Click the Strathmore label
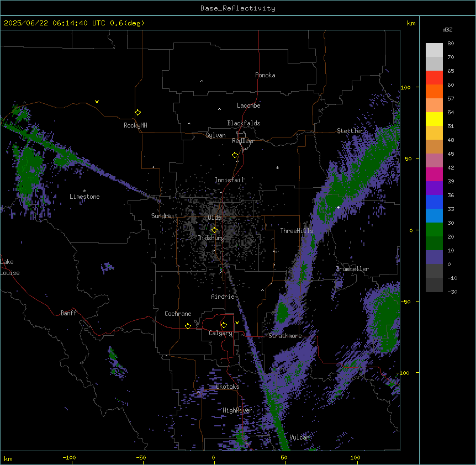 coord(285,336)
